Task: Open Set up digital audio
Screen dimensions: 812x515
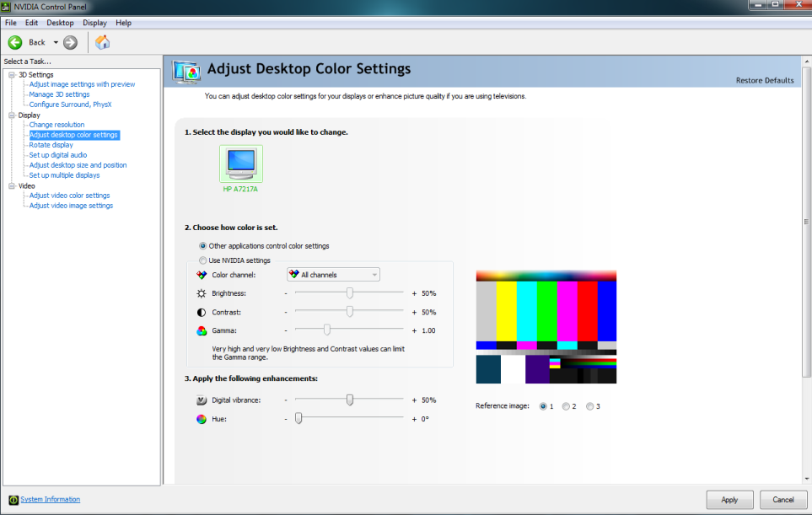Action: tap(58, 155)
